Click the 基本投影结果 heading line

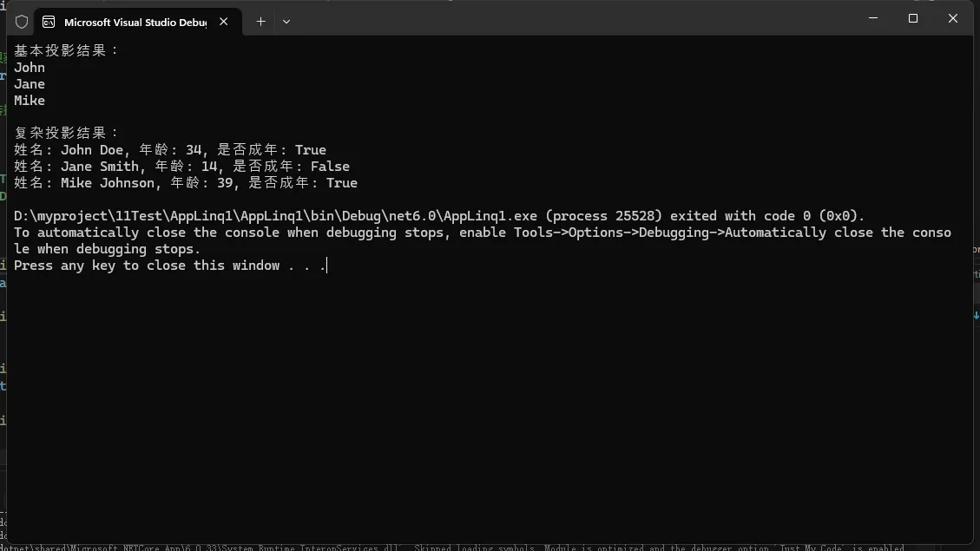(66, 50)
